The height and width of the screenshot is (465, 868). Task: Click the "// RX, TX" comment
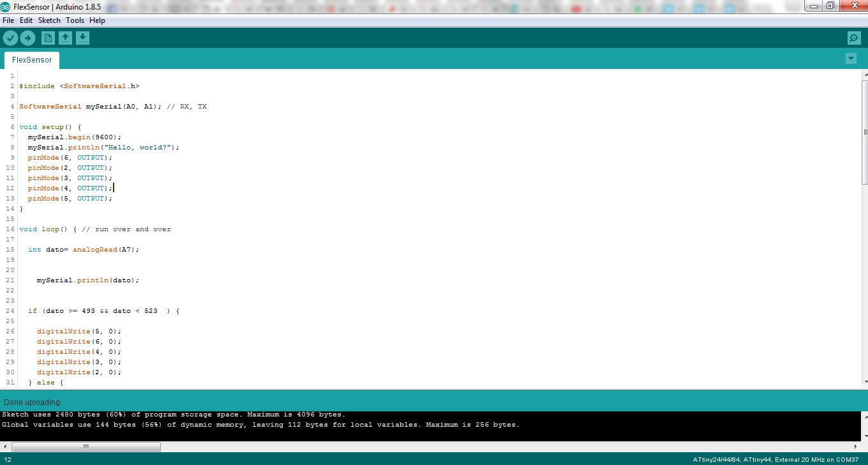187,107
